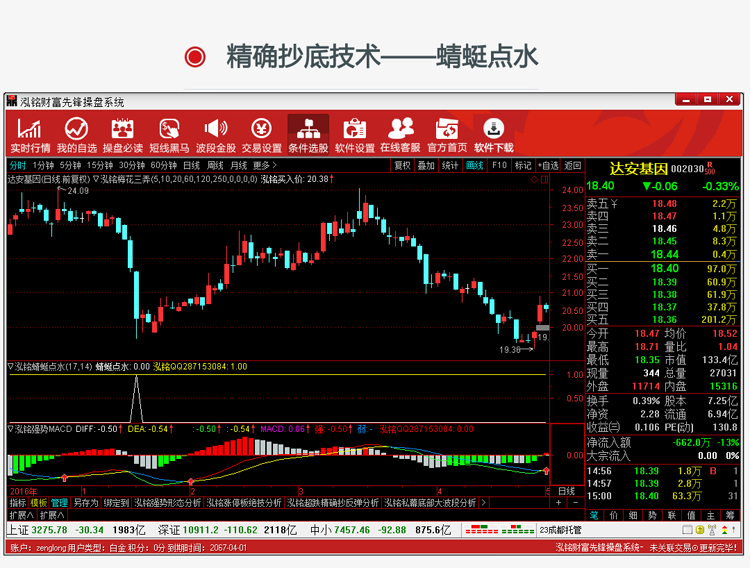The image size is (750, 568).
Task: Open the 日线 period selector below the chart
Action: tap(566, 491)
